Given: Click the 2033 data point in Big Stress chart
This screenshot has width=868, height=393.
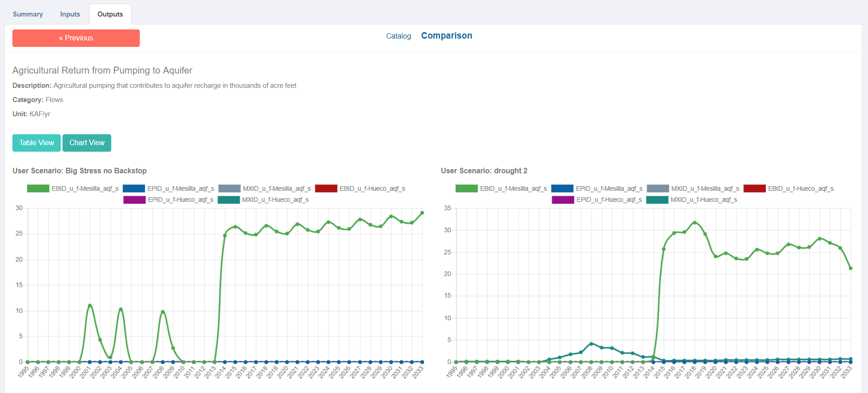Looking at the screenshot, I should pos(422,213).
